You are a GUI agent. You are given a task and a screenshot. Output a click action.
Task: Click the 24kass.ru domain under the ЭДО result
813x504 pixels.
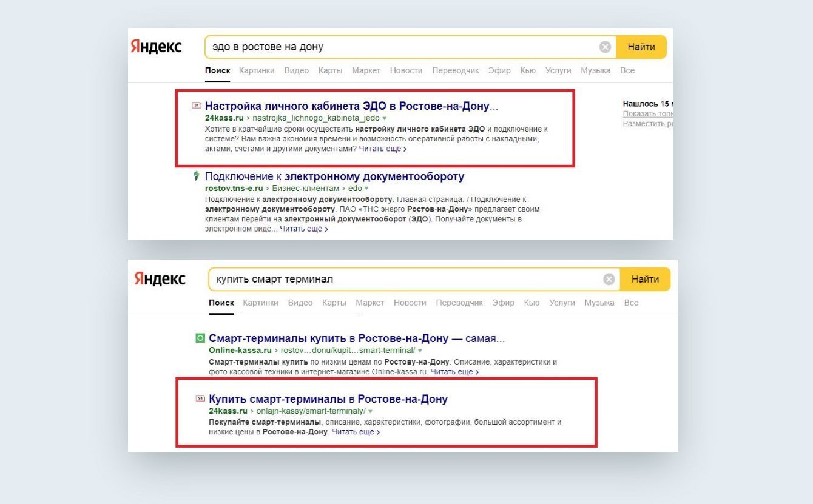tap(224, 118)
